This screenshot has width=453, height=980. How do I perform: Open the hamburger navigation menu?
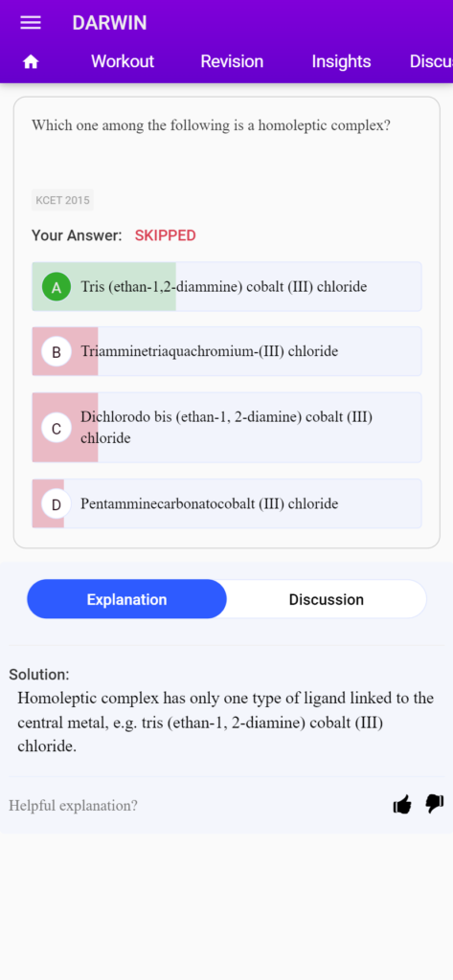(31, 23)
